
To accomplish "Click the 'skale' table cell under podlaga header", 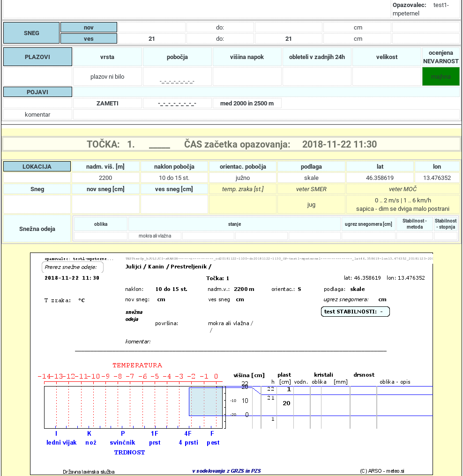I will pyautogui.click(x=311, y=178).
